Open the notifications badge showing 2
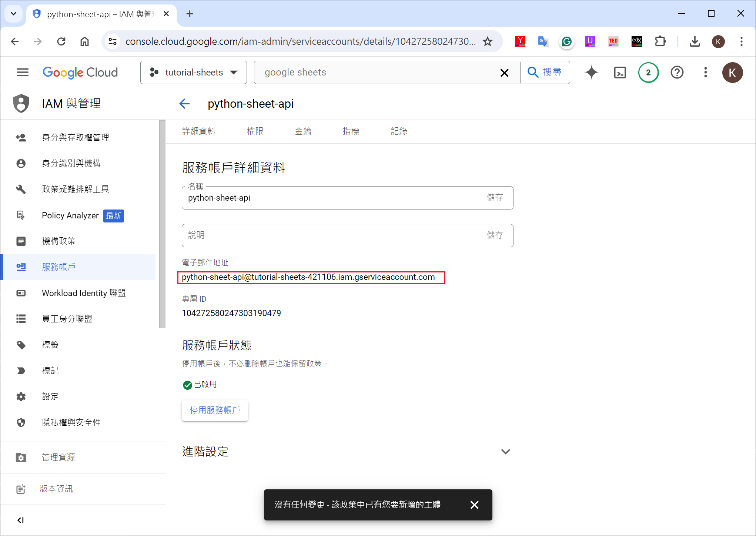 coord(648,72)
